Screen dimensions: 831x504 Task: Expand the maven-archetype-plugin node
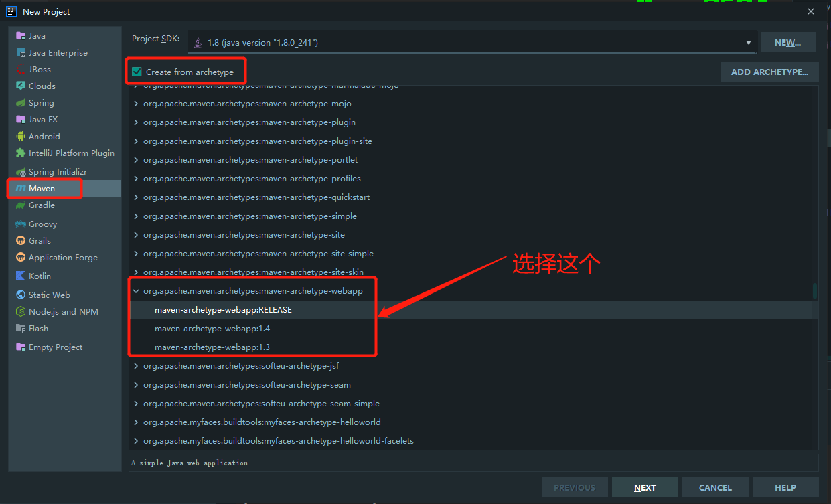[x=136, y=122]
